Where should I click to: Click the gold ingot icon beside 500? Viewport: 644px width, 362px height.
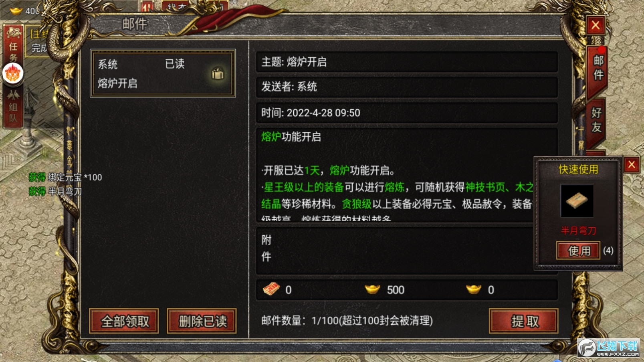pyautogui.click(x=372, y=289)
